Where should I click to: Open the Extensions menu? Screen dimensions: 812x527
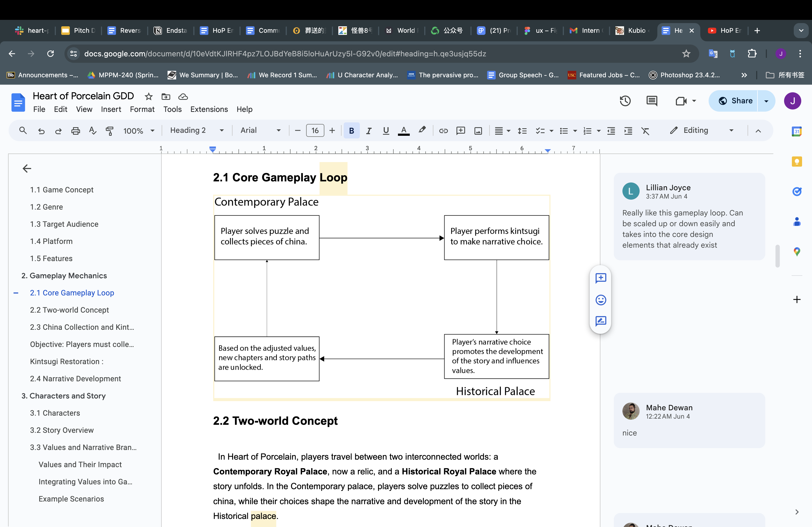pyautogui.click(x=209, y=109)
